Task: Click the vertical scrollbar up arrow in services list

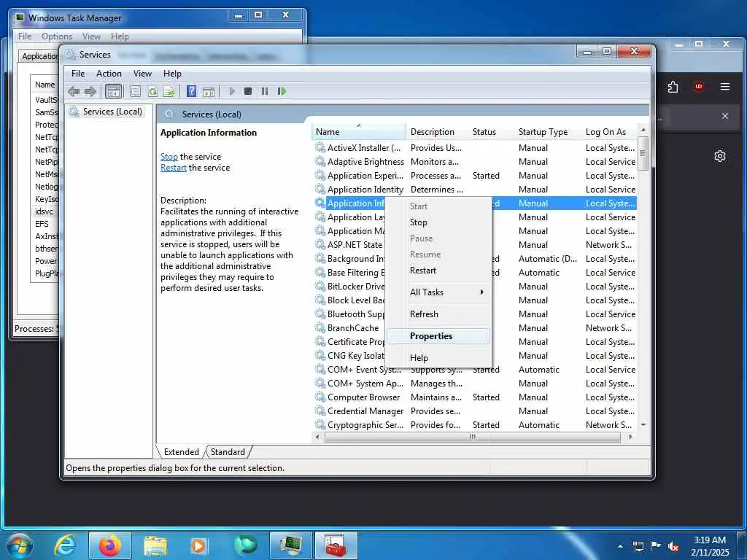Action: pos(643,130)
